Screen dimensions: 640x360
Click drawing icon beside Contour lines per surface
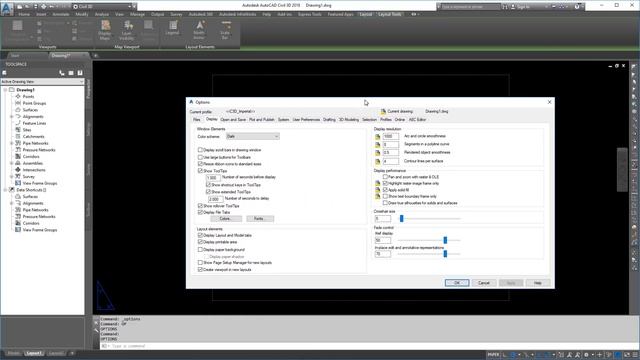tap(378, 161)
